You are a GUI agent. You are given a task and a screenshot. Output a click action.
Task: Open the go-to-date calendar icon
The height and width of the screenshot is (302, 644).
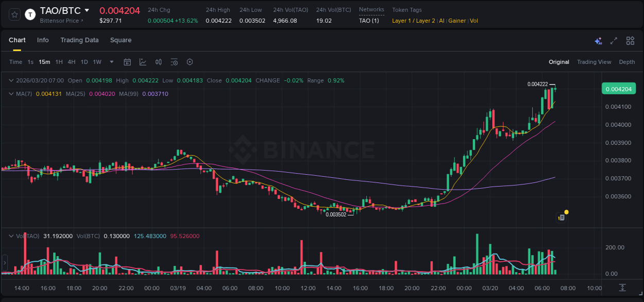tap(127, 62)
